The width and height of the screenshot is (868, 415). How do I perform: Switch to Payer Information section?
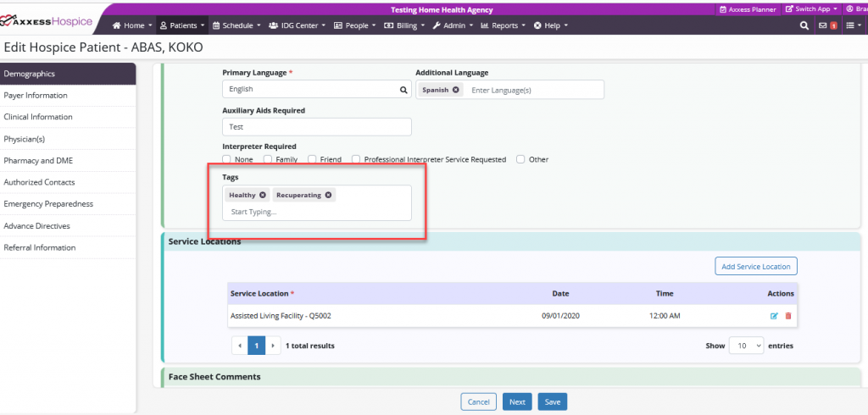click(36, 96)
